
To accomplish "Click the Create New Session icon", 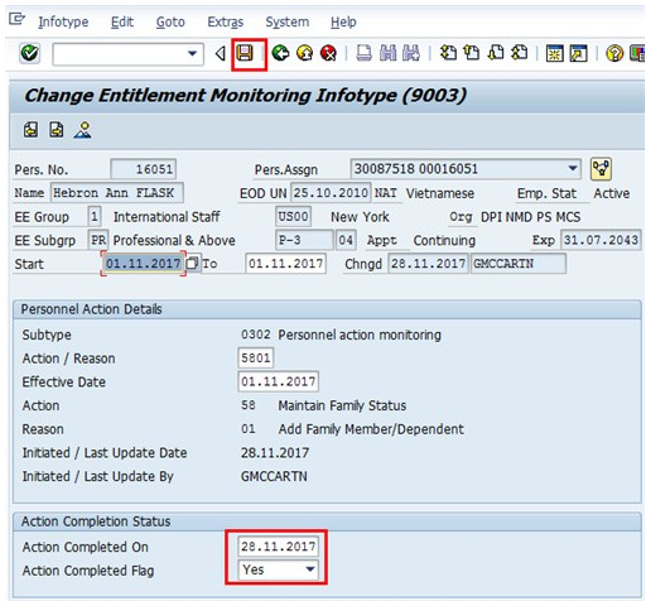I will [x=555, y=54].
